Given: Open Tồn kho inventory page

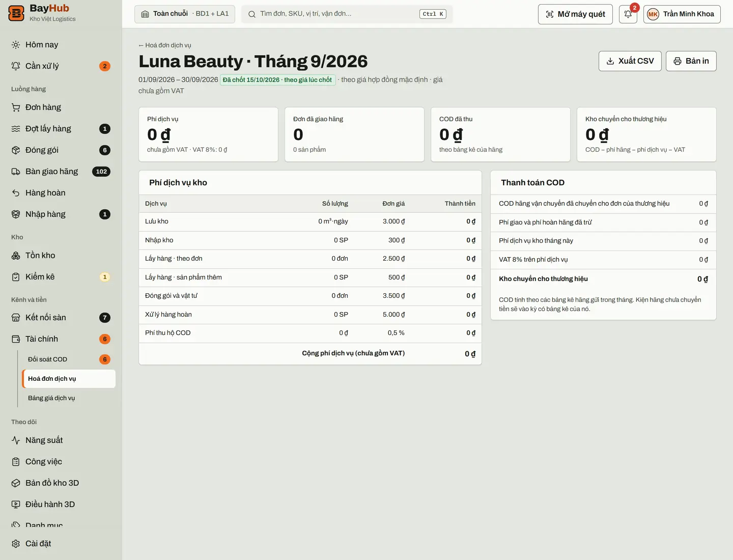Looking at the screenshot, I should point(61,256).
